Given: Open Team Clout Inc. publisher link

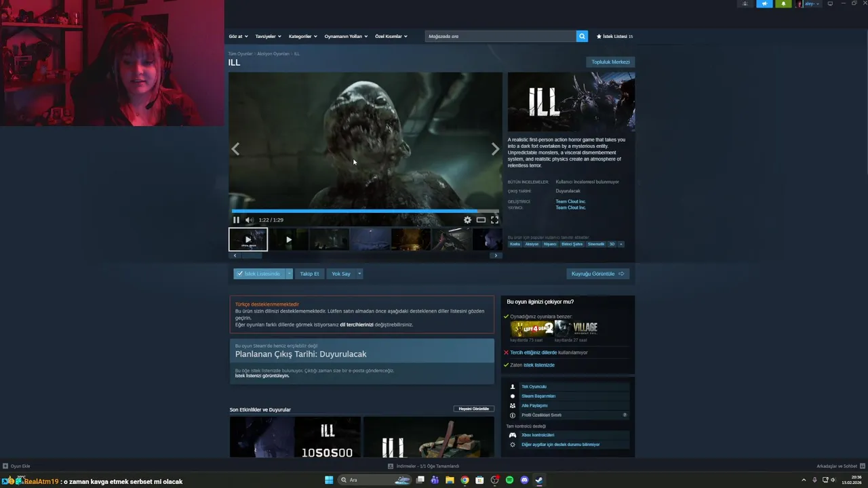Looking at the screenshot, I should [x=570, y=207].
